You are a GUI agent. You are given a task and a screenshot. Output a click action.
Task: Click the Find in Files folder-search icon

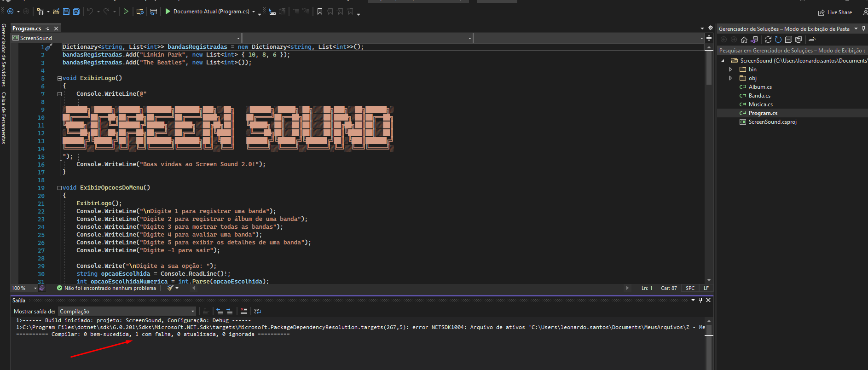coord(140,12)
